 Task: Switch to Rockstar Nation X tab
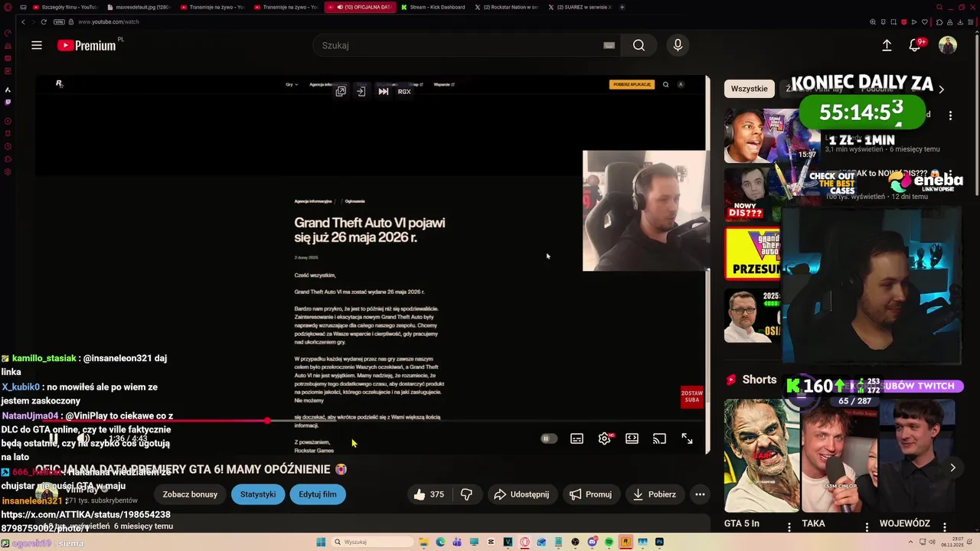click(507, 7)
